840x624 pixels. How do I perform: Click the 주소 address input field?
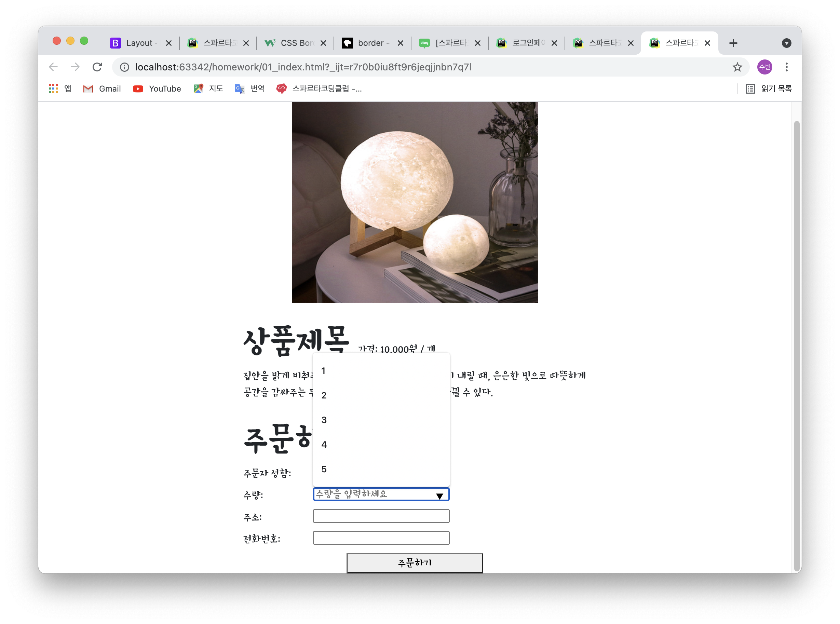[381, 516]
